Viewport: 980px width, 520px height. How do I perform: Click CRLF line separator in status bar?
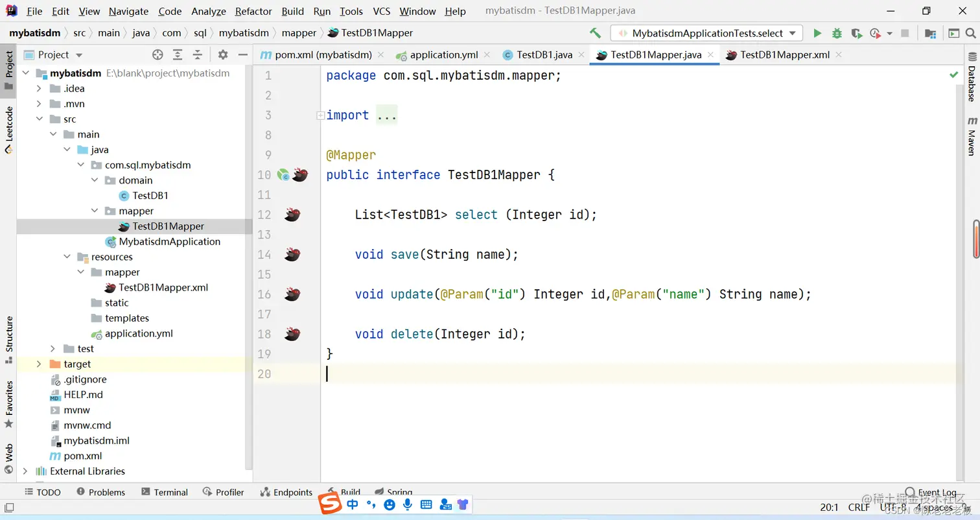(x=859, y=508)
